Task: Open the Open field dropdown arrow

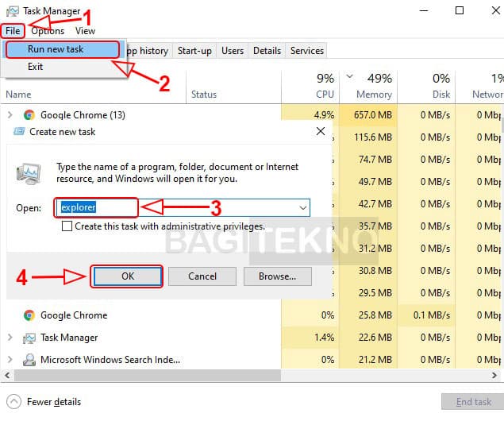Action: (302, 208)
